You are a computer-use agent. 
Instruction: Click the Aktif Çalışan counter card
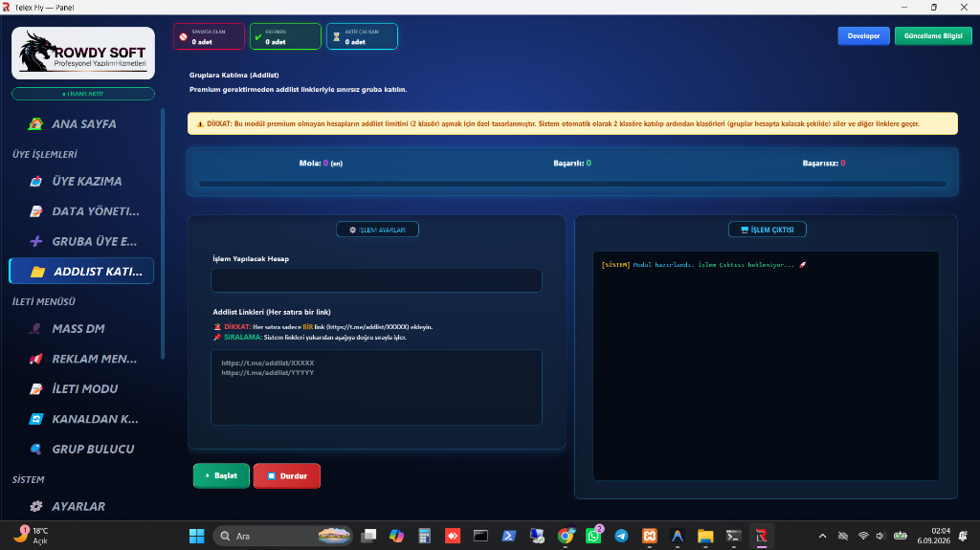[362, 36]
